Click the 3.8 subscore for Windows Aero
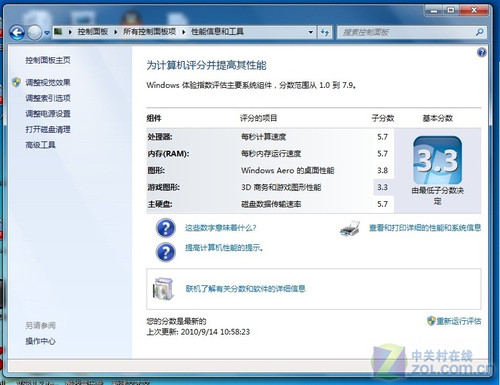 382,170
